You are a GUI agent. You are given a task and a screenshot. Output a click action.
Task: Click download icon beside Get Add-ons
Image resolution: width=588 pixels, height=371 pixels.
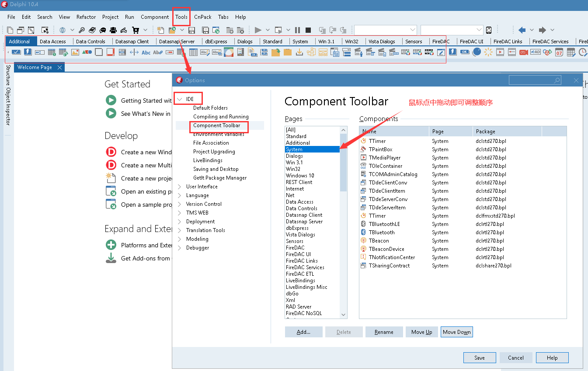111,258
